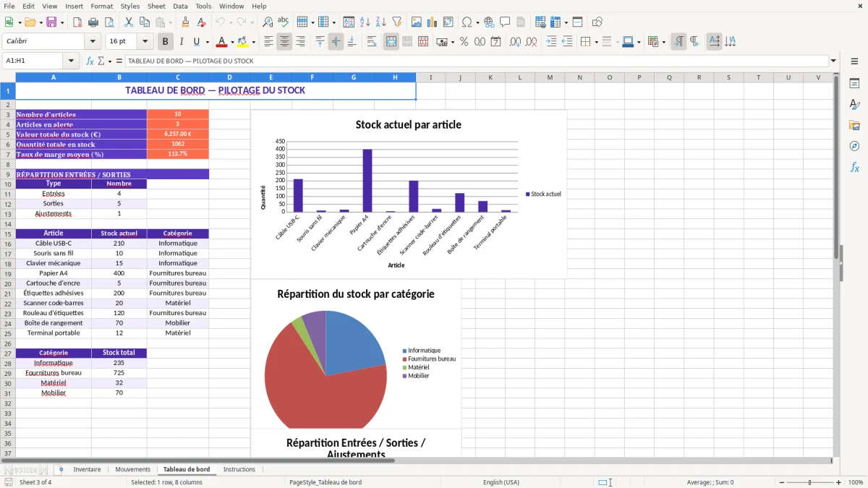Image resolution: width=868 pixels, height=488 pixels.
Task: Toggle Center Horizontally alignment
Action: [285, 42]
